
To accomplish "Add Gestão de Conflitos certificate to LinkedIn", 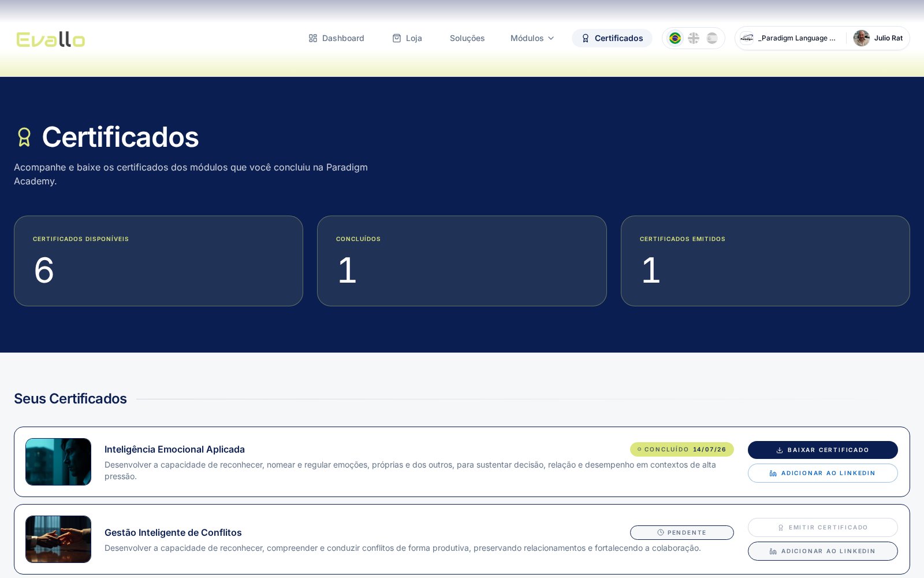I will pyautogui.click(x=822, y=551).
